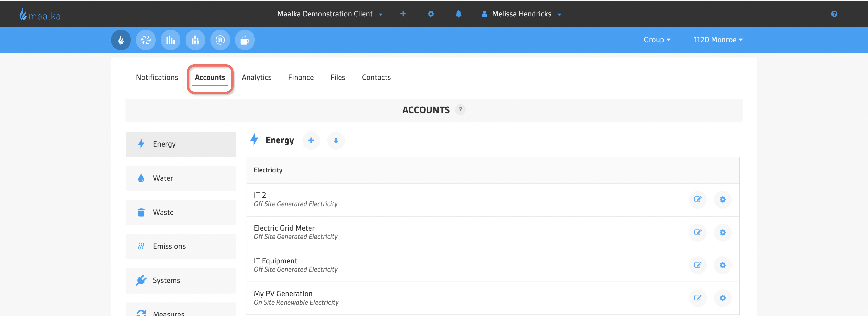Click the Accounts help question mark
868x316 pixels.
tap(460, 110)
